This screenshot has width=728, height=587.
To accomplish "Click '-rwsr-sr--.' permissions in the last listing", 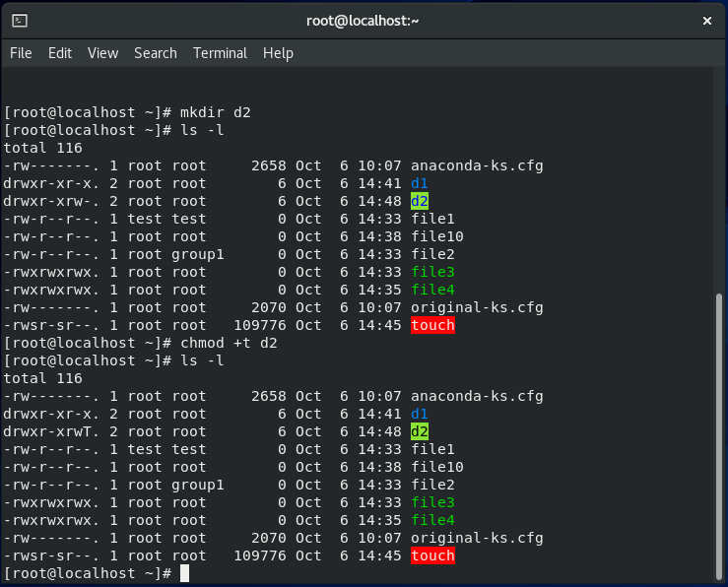I will coord(51,555).
